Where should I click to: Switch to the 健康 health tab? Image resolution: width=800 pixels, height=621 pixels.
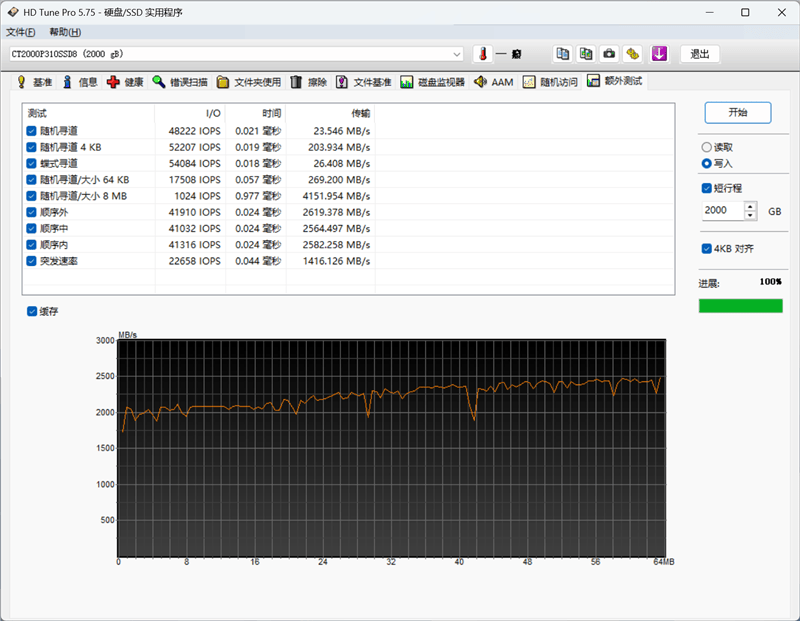click(126, 82)
